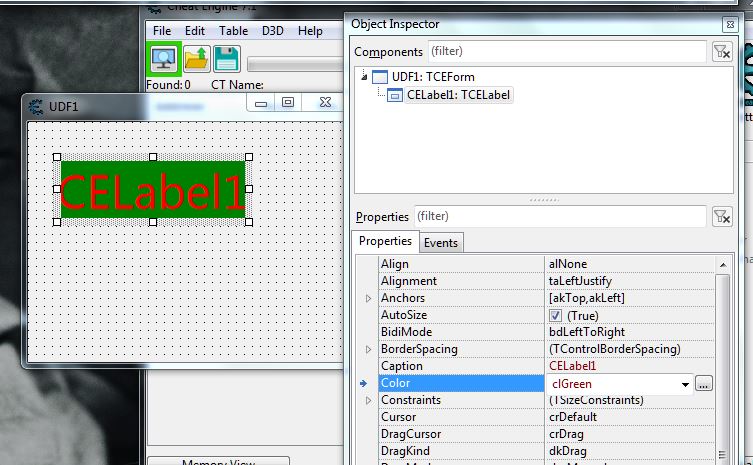Toggle the AutoSize checkbox
Image resolution: width=753 pixels, height=465 pixels.
pyautogui.click(x=556, y=315)
